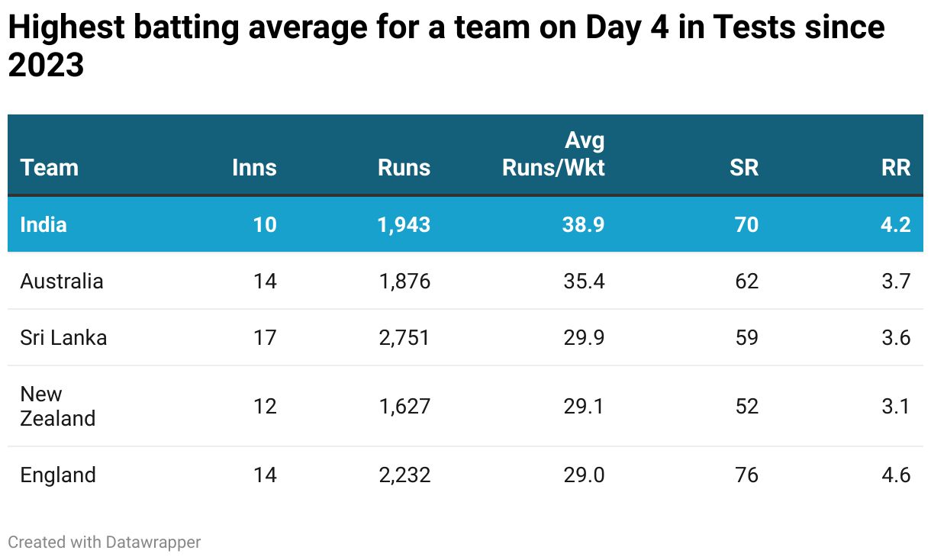Image resolution: width=931 pixels, height=560 pixels.
Task: Click New Zealand's 52 strike rate cell
Action: (x=747, y=406)
